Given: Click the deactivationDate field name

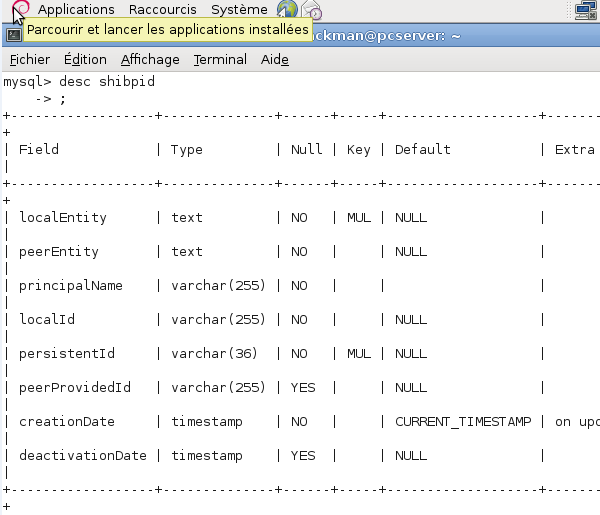Looking at the screenshot, I should point(83,456).
